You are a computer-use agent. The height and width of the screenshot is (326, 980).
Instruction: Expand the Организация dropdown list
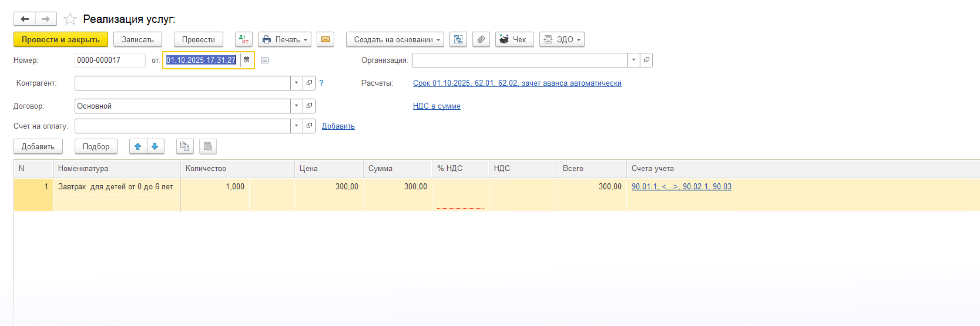click(x=633, y=60)
